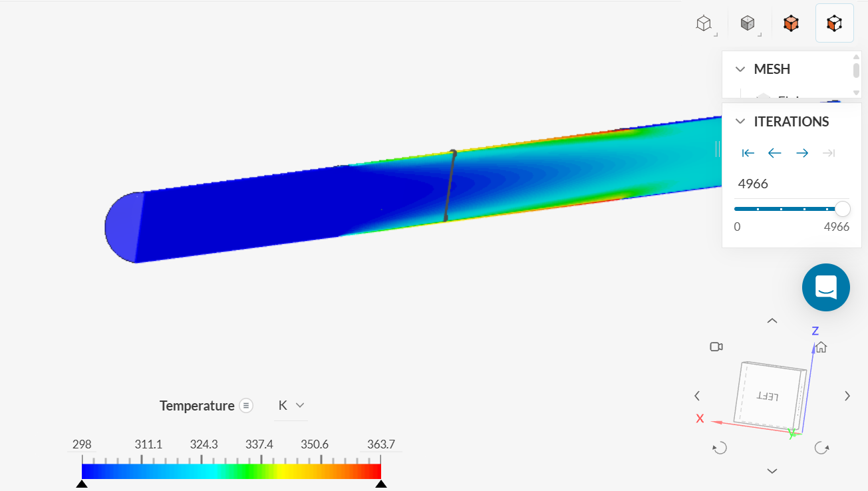The width and height of the screenshot is (868, 491).
Task: Select the gray shaded cube render mode
Action: (x=748, y=24)
